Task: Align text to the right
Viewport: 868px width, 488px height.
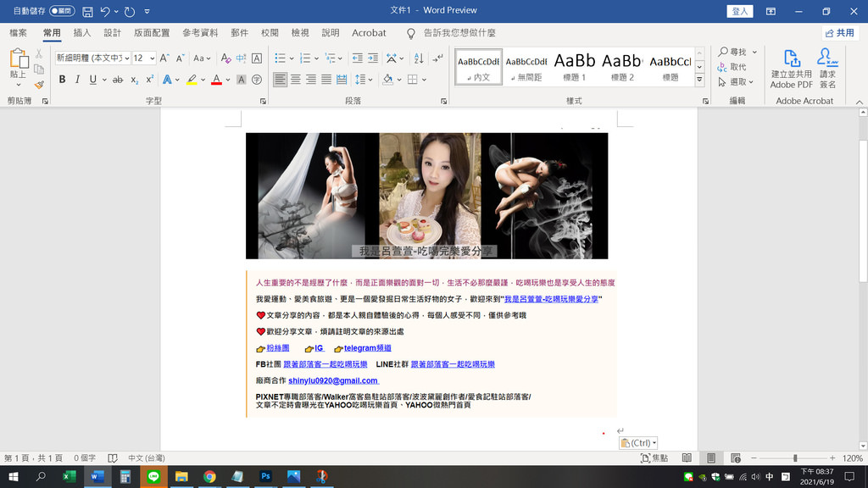Action: [311, 80]
